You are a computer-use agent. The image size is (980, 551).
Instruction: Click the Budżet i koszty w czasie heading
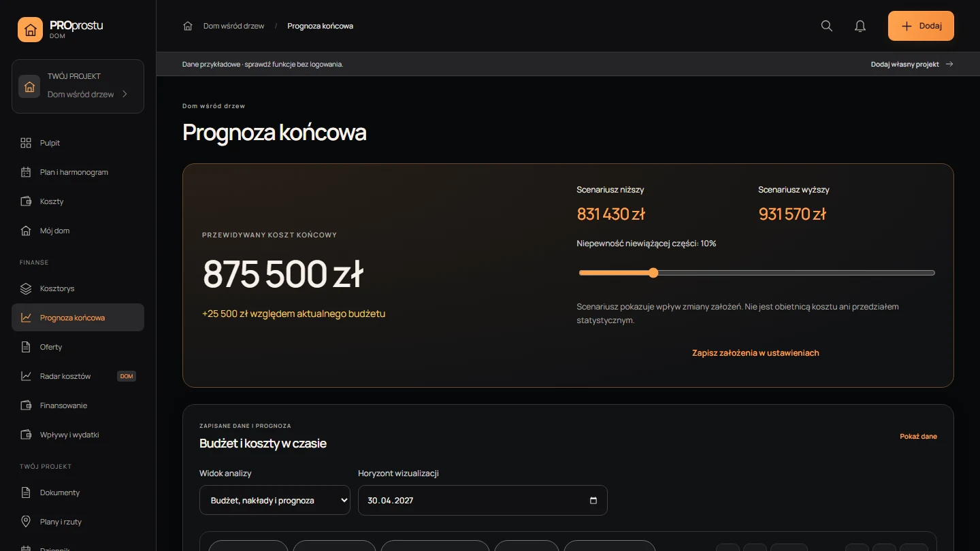coord(263,444)
